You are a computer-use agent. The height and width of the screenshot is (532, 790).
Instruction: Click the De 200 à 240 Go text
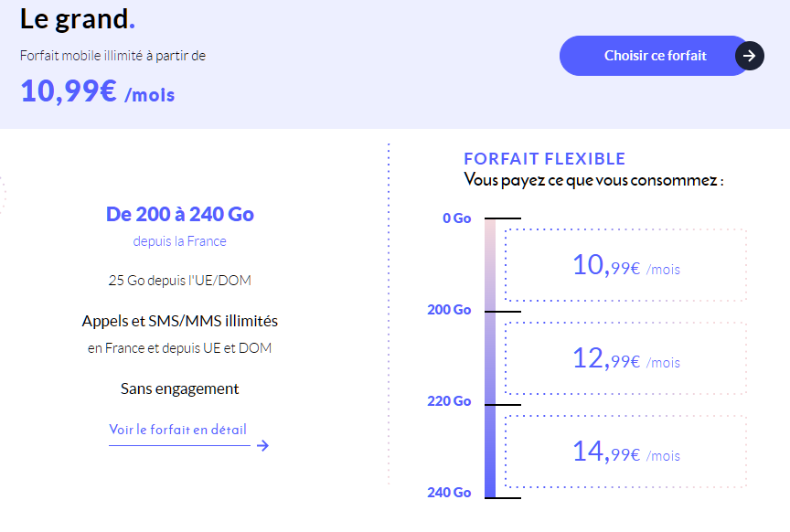(x=180, y=215)
